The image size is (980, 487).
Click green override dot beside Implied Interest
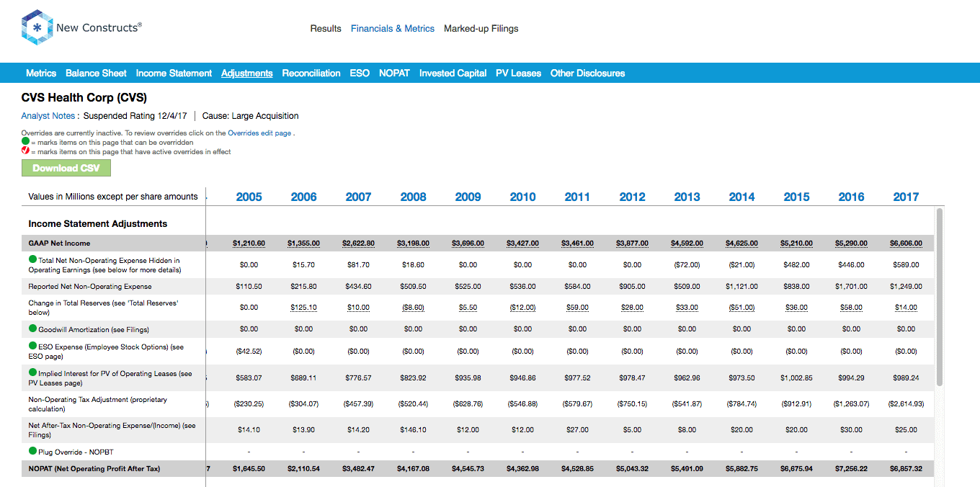(x=32, y=372)
